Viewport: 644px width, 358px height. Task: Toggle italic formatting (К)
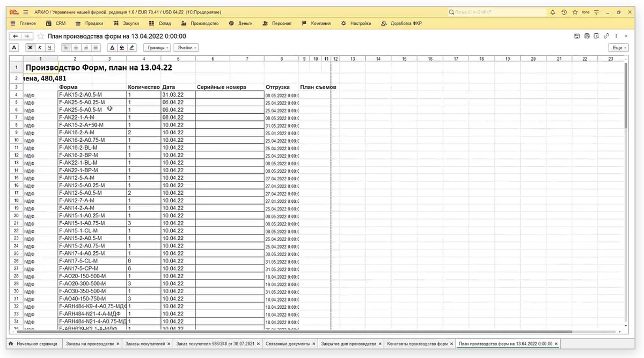click(40, 48)
